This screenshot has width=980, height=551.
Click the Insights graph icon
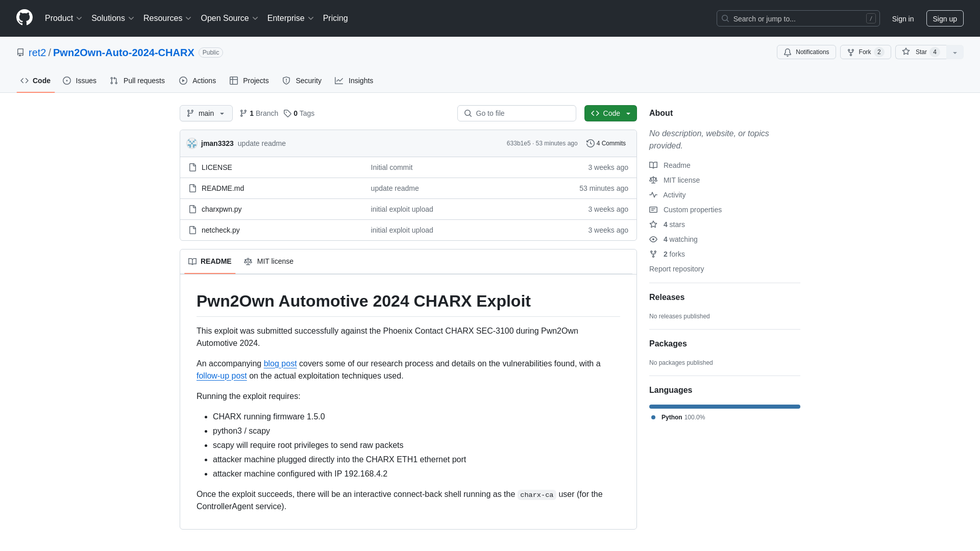339,81
